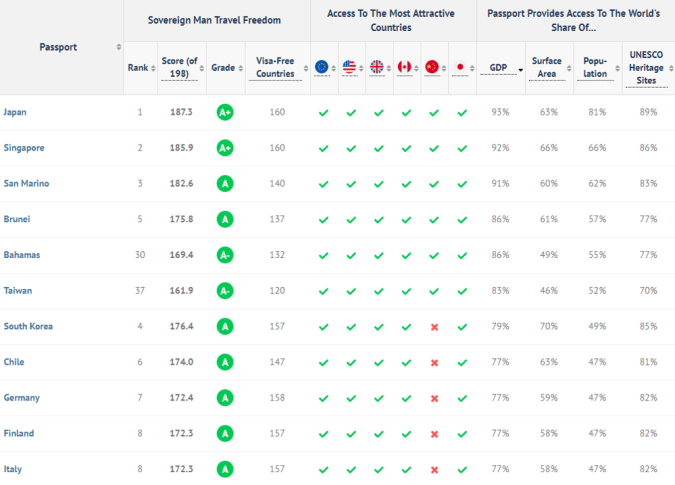Image resolution: width=675 pixels, height=485 pixels.
Task: Click South Korea's red X for China access
Action: point(434,327)
